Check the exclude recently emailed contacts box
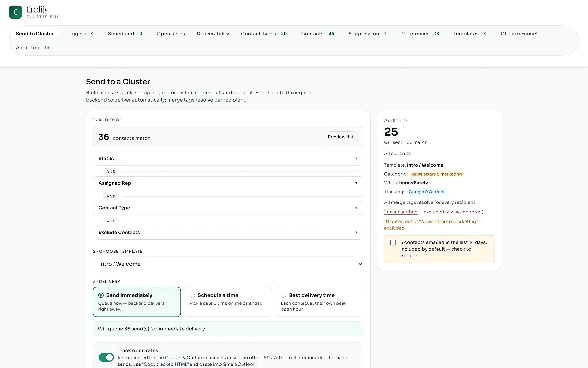This screenshot has width=588, height=368. 393,243
